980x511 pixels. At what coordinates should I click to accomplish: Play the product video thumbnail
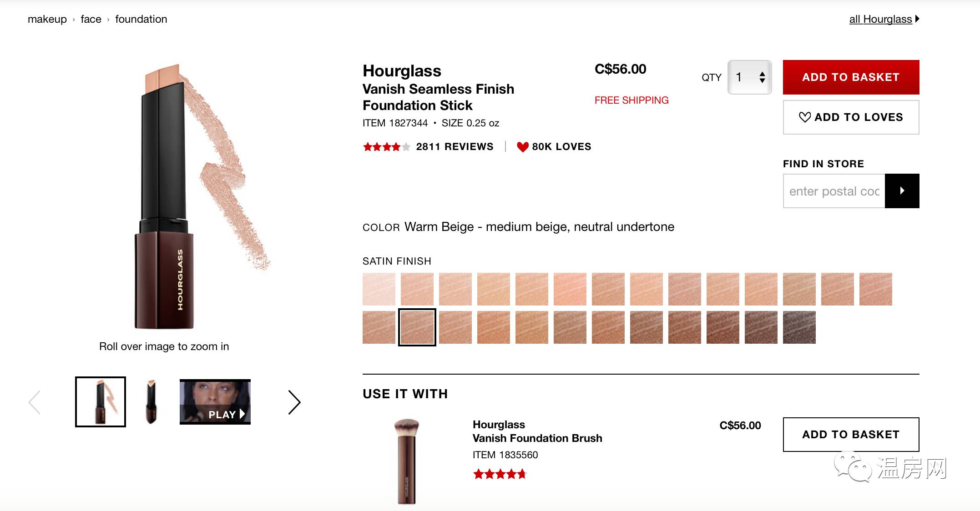[x=215, y=402]
